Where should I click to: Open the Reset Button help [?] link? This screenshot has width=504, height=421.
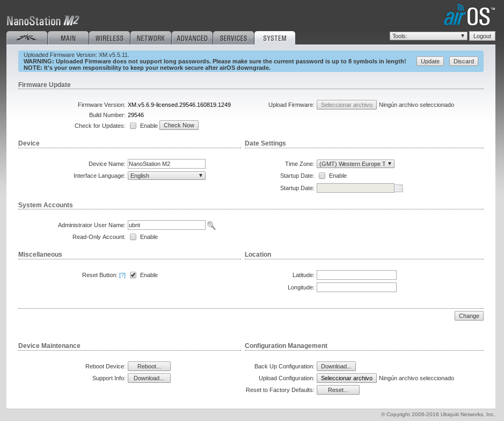(x=122, y=275)
